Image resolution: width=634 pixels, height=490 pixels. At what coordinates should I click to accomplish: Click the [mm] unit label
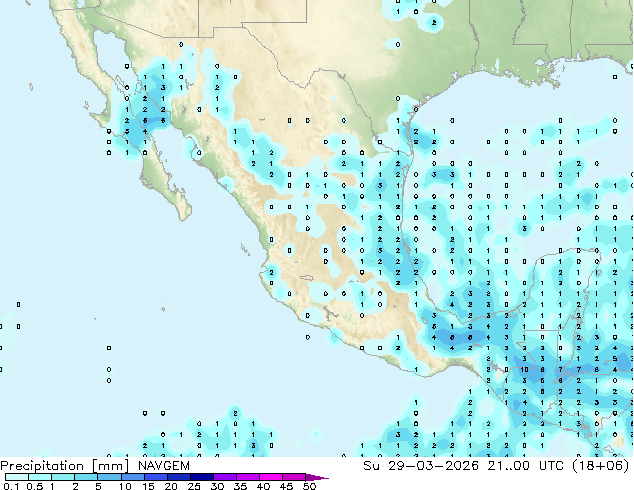coord(110,466)
